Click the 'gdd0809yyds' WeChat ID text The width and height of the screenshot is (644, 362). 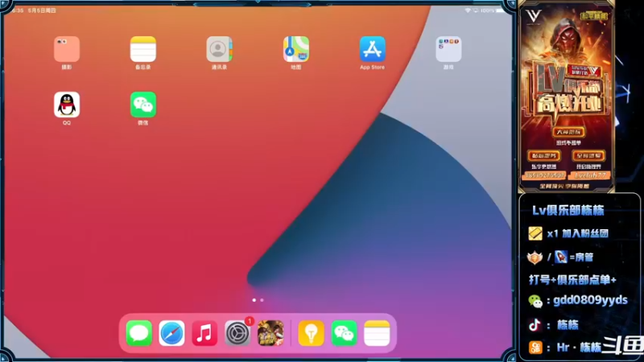point(590,300)
